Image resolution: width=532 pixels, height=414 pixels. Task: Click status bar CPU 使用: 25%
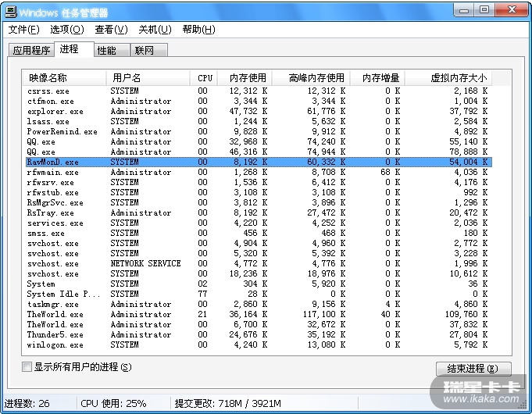pos(113,404)
